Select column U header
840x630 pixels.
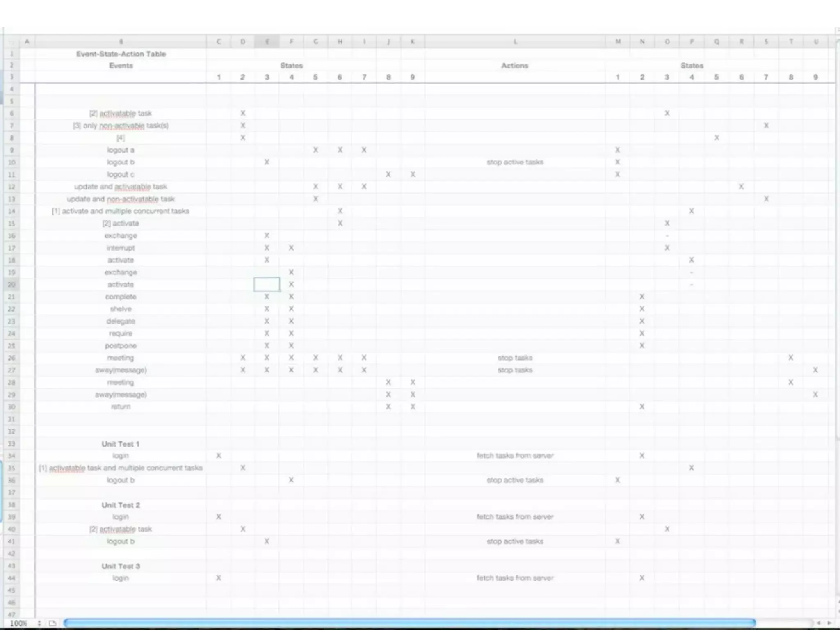coord(816,42)
